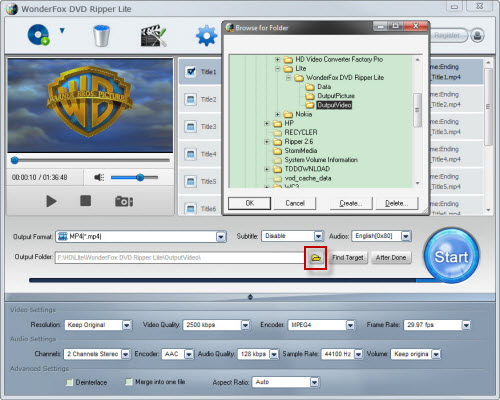Click Cancel in Browse for Folder
This screenshot has height=400, width=500.
pyautogui.click(x=295, y=203)
